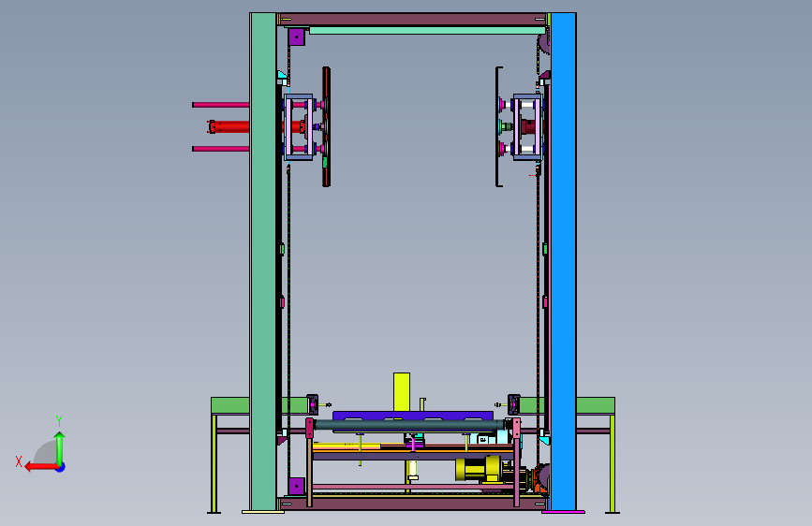812x526 pixels.
Task: Select the teal-green left vertical column
Action: (x=263, y=261)
